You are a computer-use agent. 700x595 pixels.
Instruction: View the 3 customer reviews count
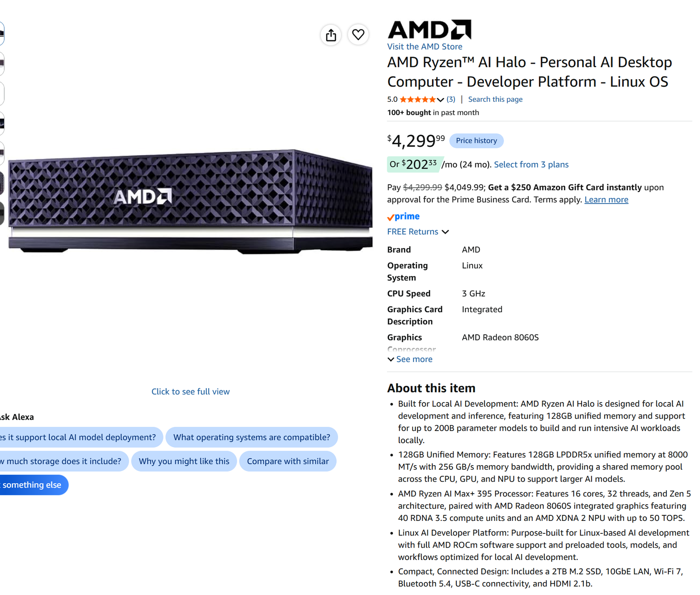451,99
